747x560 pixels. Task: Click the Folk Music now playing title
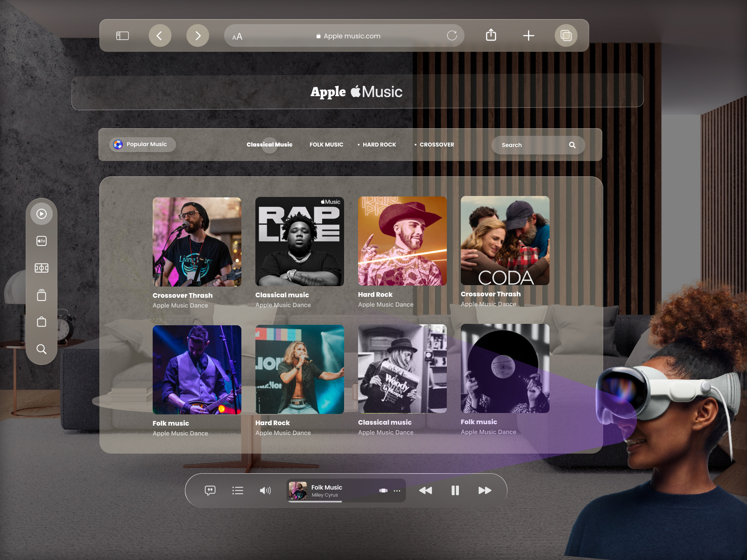[x=327, y=487]
